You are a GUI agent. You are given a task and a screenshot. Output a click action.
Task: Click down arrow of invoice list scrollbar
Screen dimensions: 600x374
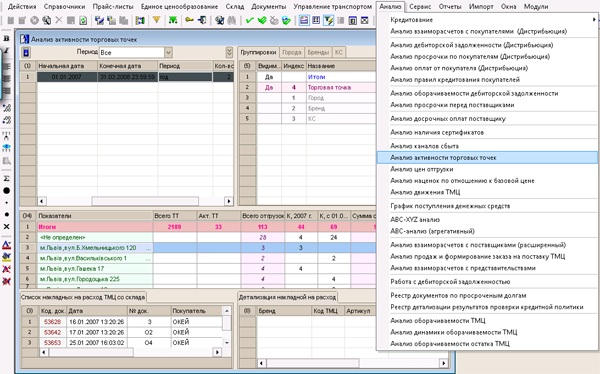click(227, 343)
